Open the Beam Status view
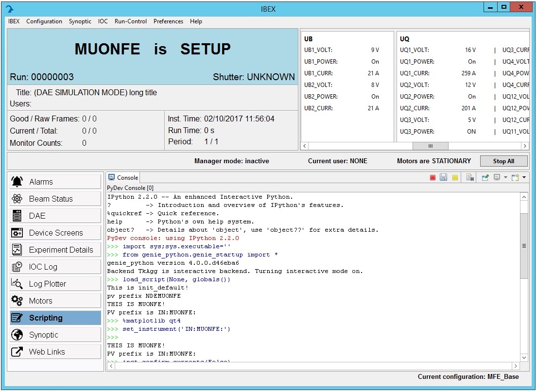537x392 pixels. (55, 198)
